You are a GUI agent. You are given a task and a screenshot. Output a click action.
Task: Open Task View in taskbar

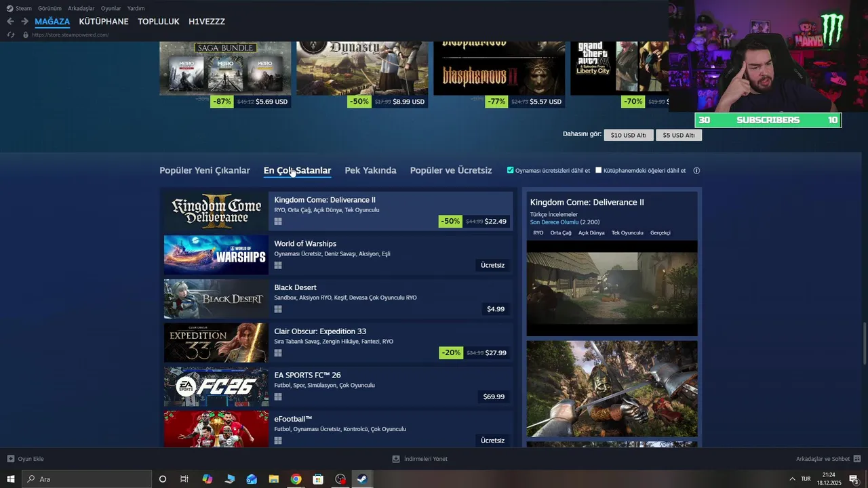pos(184,479)
